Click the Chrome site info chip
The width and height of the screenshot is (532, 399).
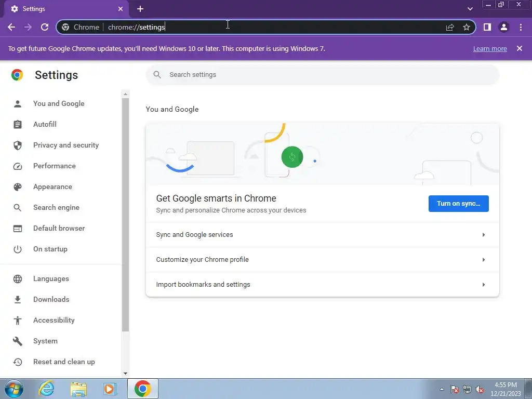81,27
